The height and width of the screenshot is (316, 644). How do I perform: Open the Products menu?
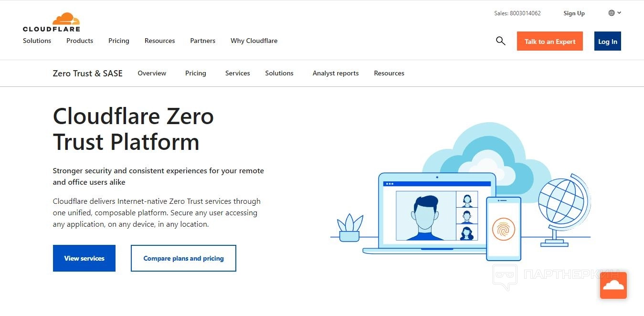(x=80, y=41)
